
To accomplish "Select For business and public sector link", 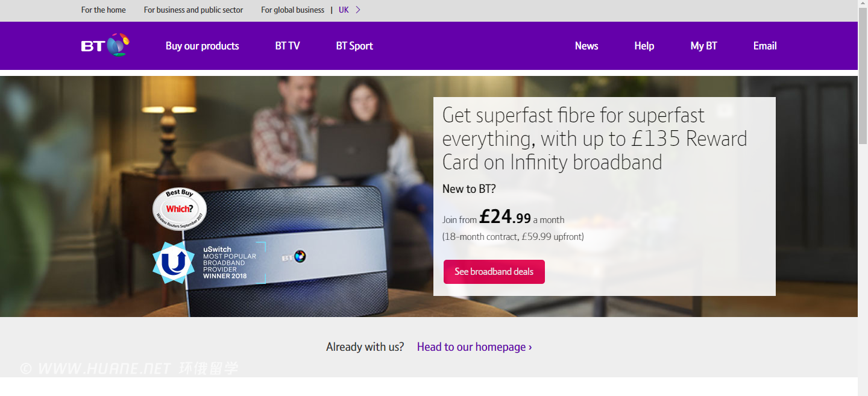I will tap(193, 10).
